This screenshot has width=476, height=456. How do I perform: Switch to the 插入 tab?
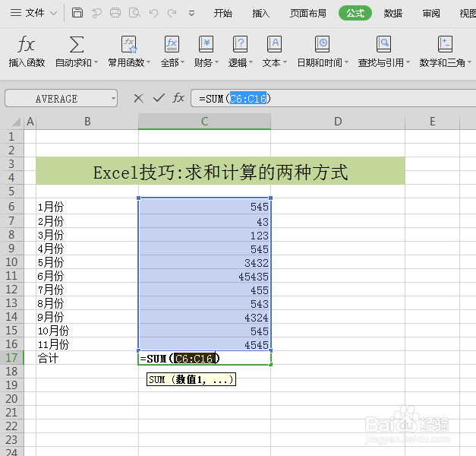point(260,14)
